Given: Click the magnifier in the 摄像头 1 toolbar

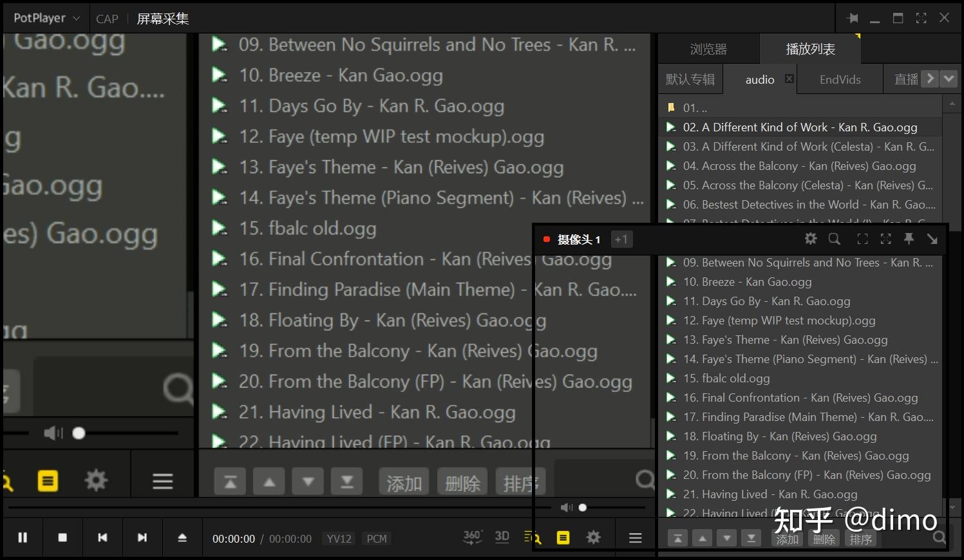Looking at the screenshot, I should pyautogui.click(x=835, y=239).
